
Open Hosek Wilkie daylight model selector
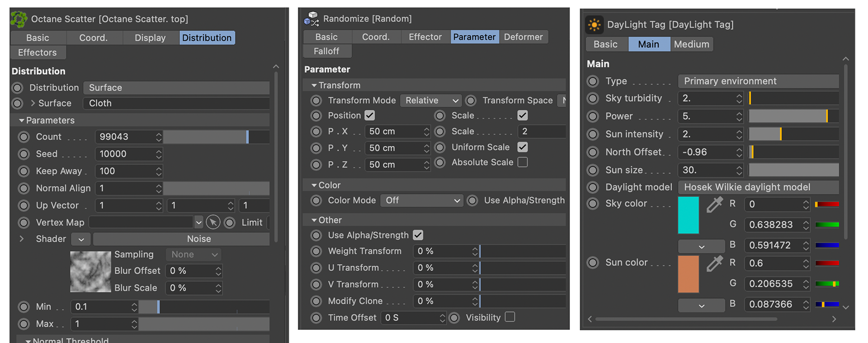click(x=759, y=187)
